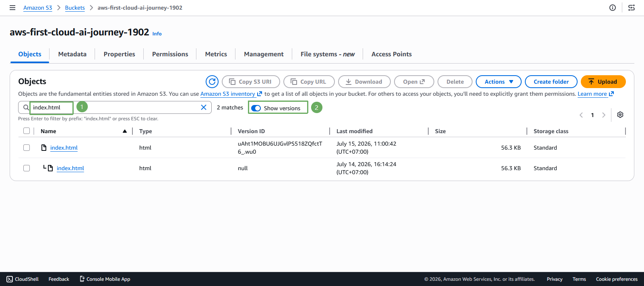
Task: Open the hamburger navigation menu
Action: coord(12,8)
